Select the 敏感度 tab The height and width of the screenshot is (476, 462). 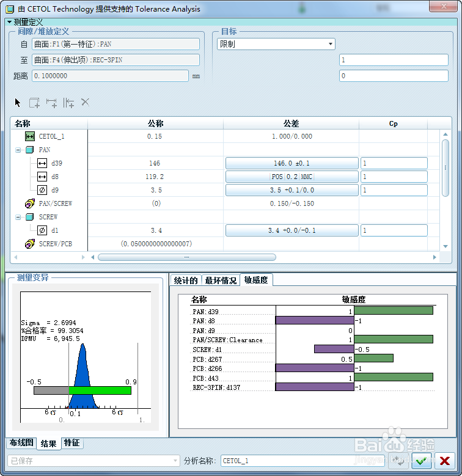pos(256,280)
